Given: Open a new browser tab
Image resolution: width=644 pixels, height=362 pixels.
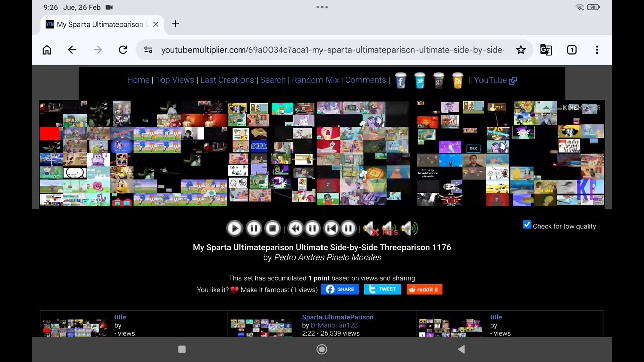Looking at the screenshot, I should 175,24.
